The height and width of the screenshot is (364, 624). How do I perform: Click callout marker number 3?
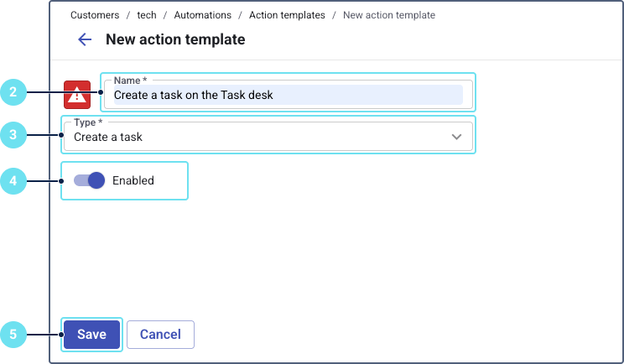pos(13,134)
